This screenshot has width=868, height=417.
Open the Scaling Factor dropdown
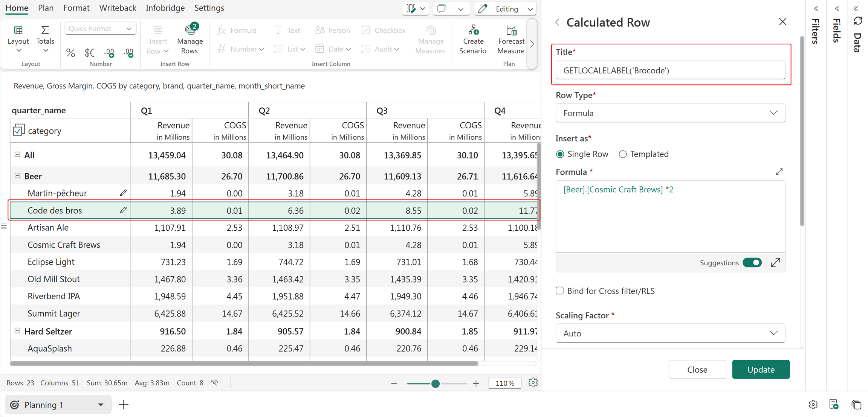670,333
